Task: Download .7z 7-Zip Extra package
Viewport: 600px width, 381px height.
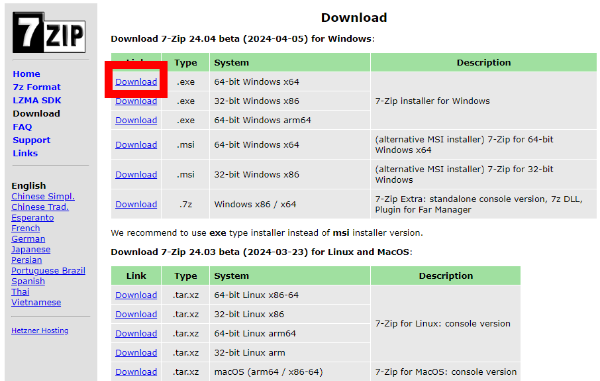Action: tap(136, 204)
